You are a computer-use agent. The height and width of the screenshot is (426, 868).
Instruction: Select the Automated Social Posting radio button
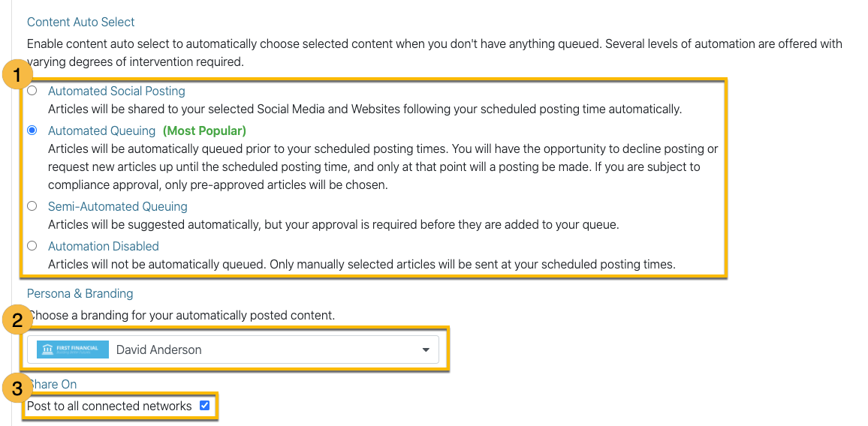click(32, 91)
